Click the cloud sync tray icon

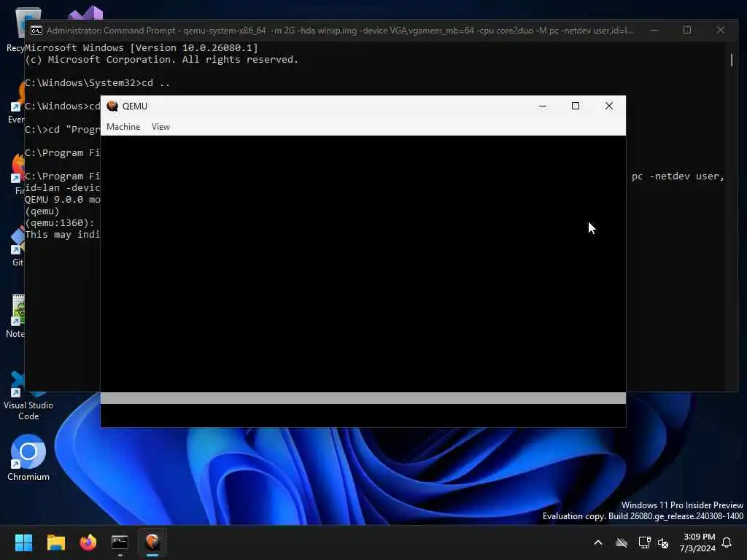point(622,542)
